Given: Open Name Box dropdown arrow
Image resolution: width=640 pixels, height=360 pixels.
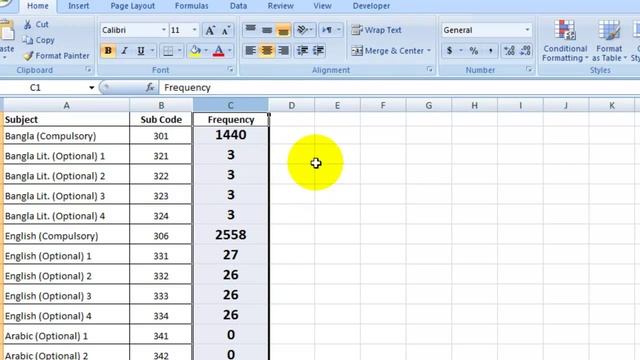Looking at the screenshot, I should [91, 87].
